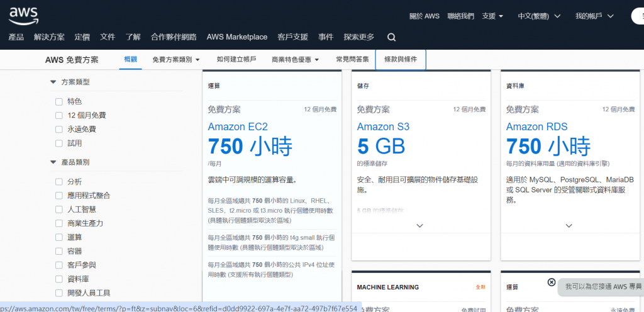Click the 聯絡我們 link
The height and width of the screenshot is (312, 644).
tap(461, 16)
